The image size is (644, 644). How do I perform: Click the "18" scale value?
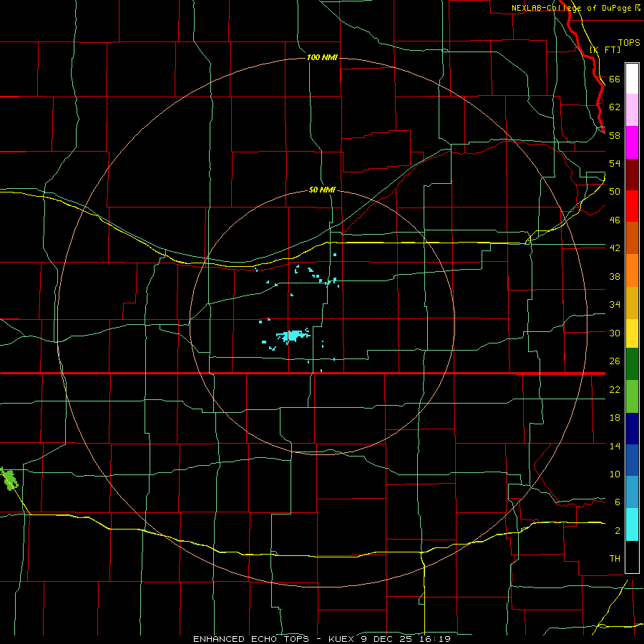[x=615, y=418]
